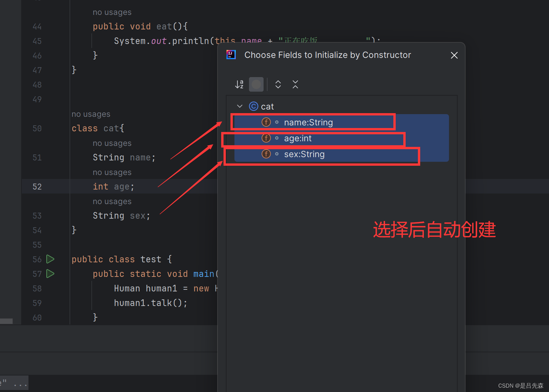Screen dimensions: 549x392
Task: Select the sex:String field
Action: (341, 154)
